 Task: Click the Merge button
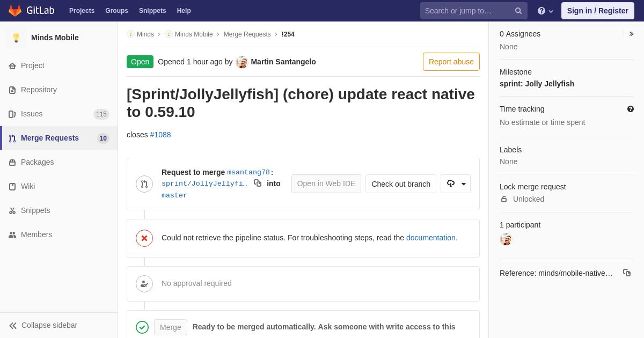click(x=171, y=327)
